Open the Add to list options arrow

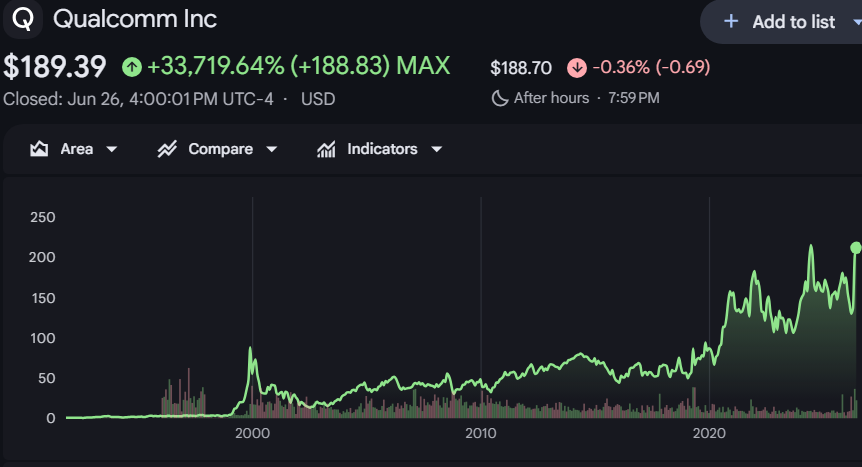[x=857, y=22]
